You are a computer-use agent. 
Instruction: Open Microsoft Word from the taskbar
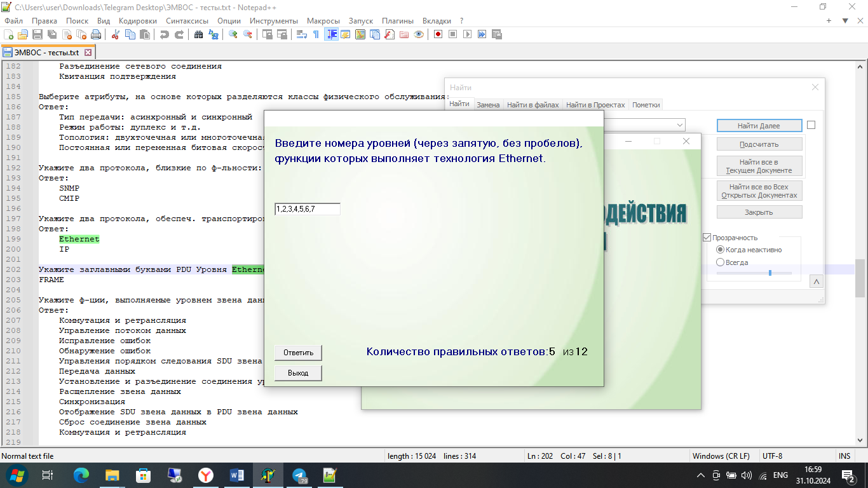[237, 475]
